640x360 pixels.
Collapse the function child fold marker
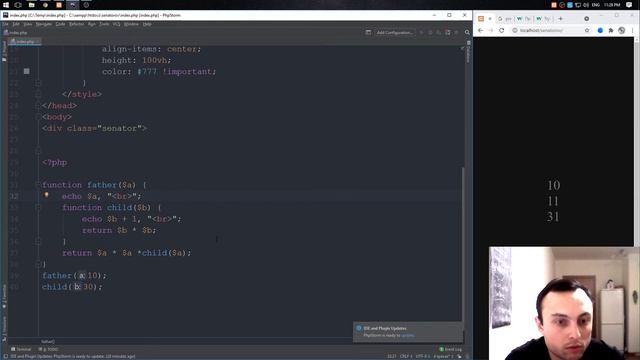click(38, 207)
